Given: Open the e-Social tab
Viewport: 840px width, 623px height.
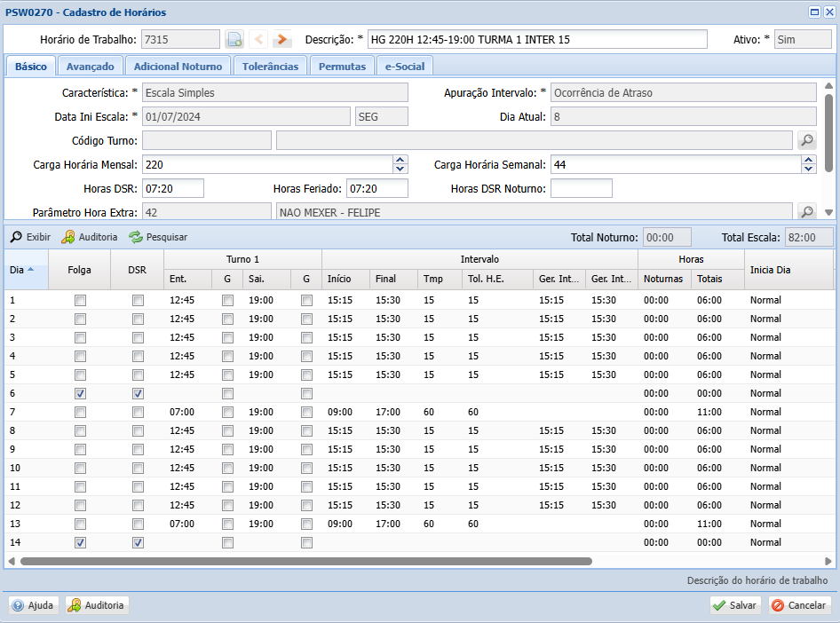Looking at the screenshot, I should pos(405,67).
